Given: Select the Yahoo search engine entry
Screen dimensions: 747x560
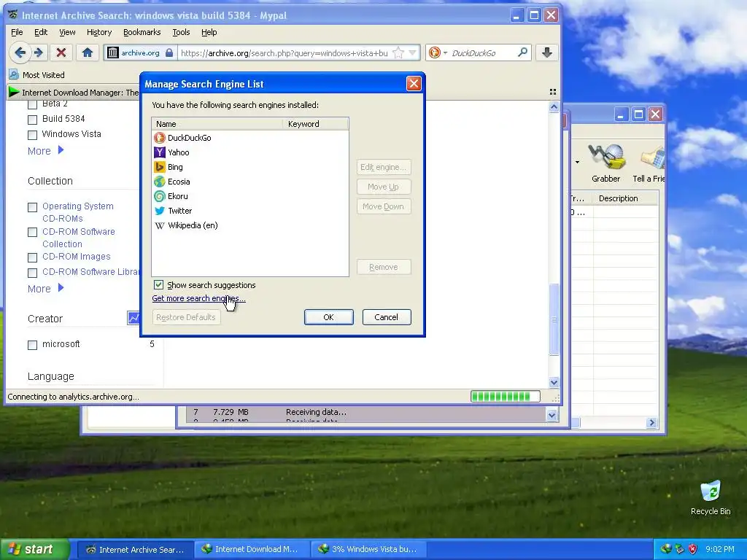Looking at the screenshot, I should [250, 152].
